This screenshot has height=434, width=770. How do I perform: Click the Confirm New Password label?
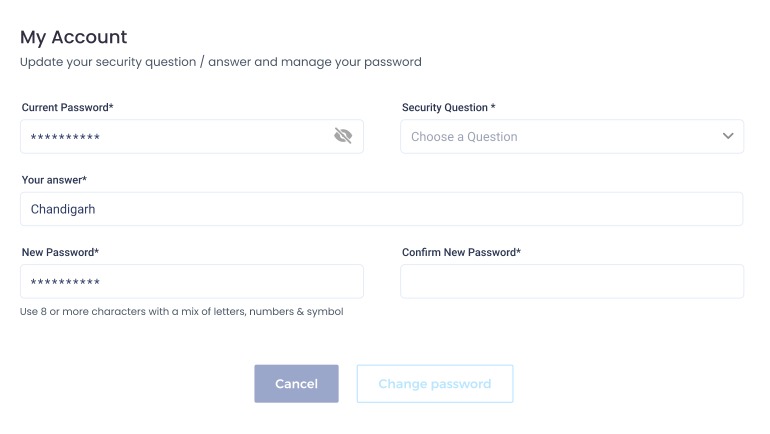[x=461, y=252]
